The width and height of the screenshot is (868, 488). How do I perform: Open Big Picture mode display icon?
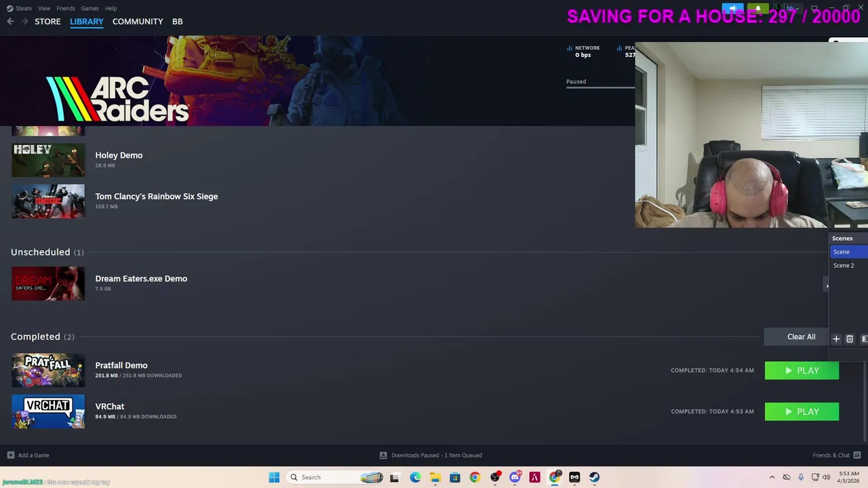814,8
